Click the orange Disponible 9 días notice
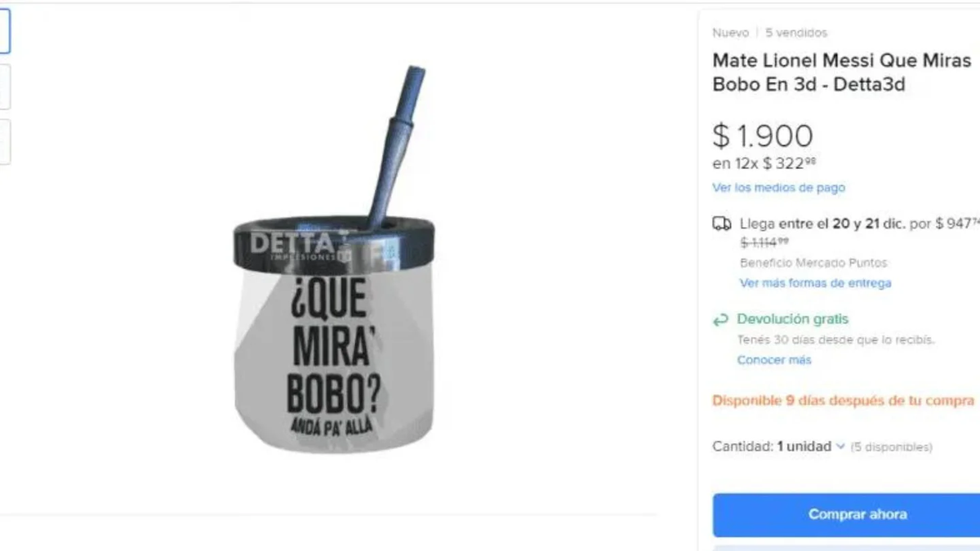The height and width of the screenshot is (551, 980). 843,401
